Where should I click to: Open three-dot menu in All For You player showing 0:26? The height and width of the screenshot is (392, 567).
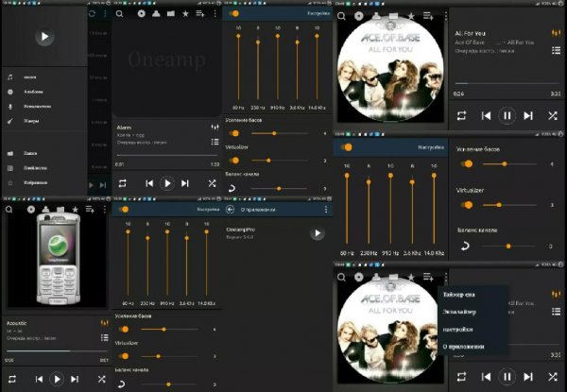click(x=445, y=16)
